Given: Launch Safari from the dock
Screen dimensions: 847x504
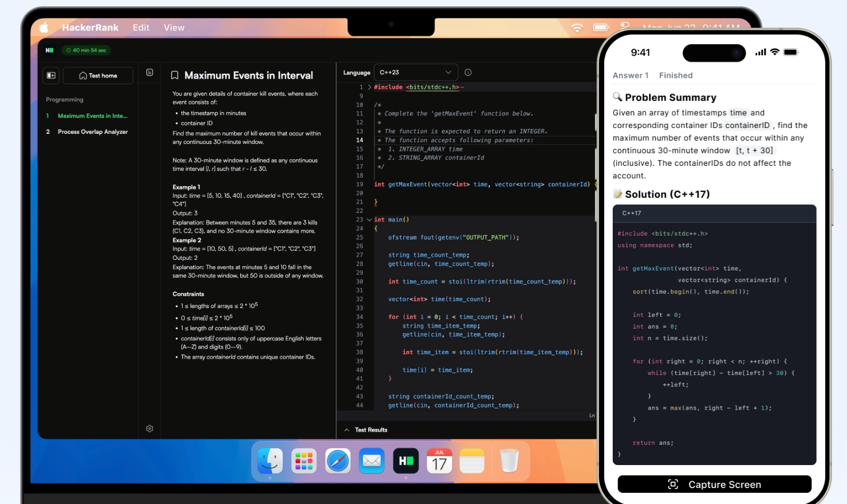Looking at the screenshot, I should point(338,461).
